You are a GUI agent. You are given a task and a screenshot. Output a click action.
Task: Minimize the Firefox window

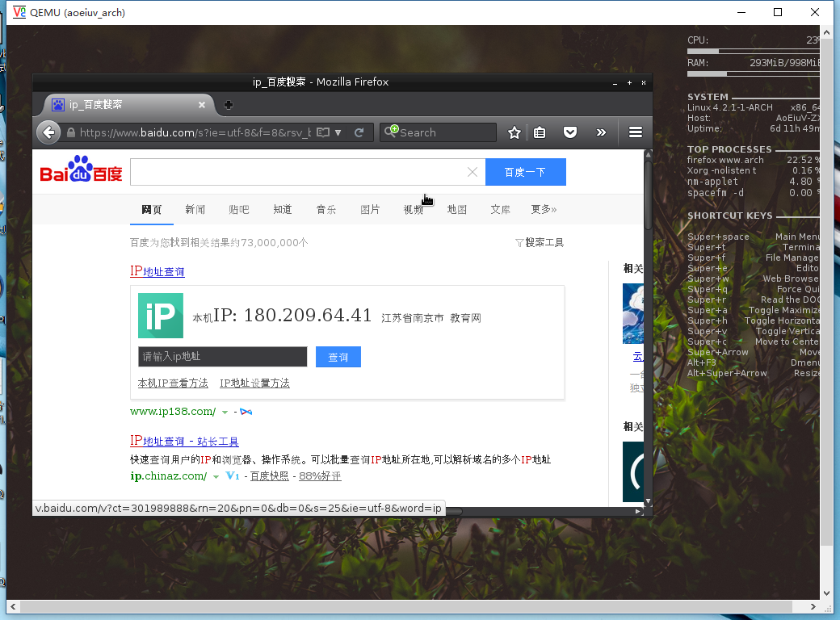tap(615, 83)
